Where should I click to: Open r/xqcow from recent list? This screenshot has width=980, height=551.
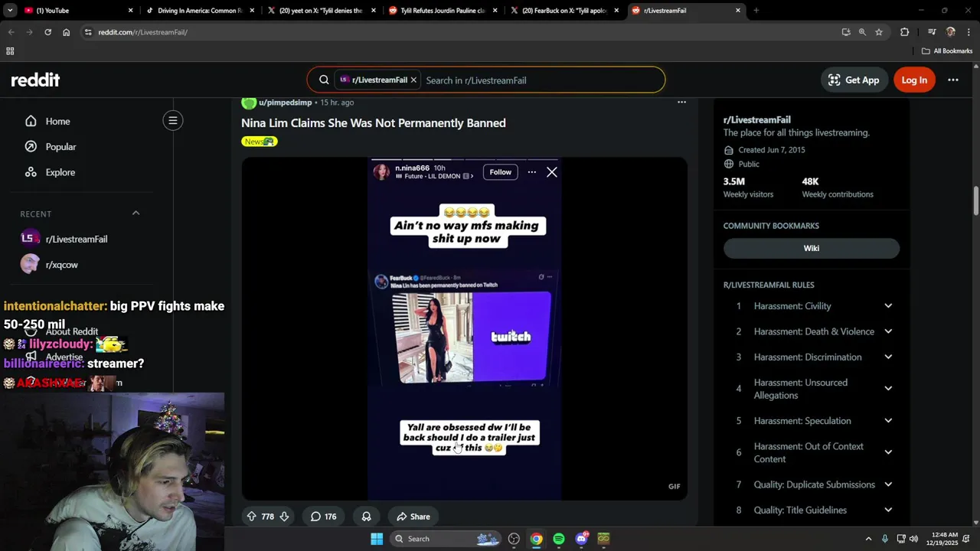pyautogui.click(x=61, y=265)
